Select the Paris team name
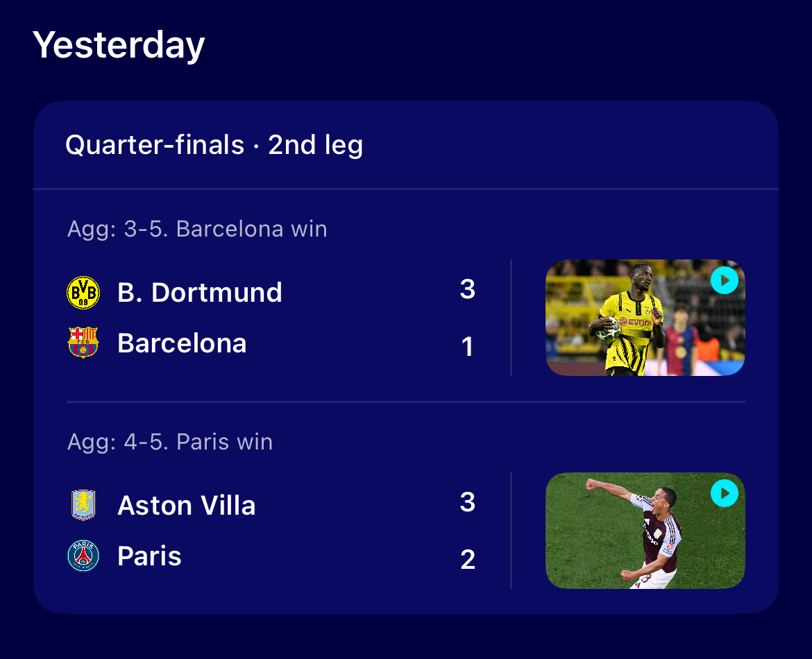Viewport: 812px width, 659px height. click(x=149, y=556)
